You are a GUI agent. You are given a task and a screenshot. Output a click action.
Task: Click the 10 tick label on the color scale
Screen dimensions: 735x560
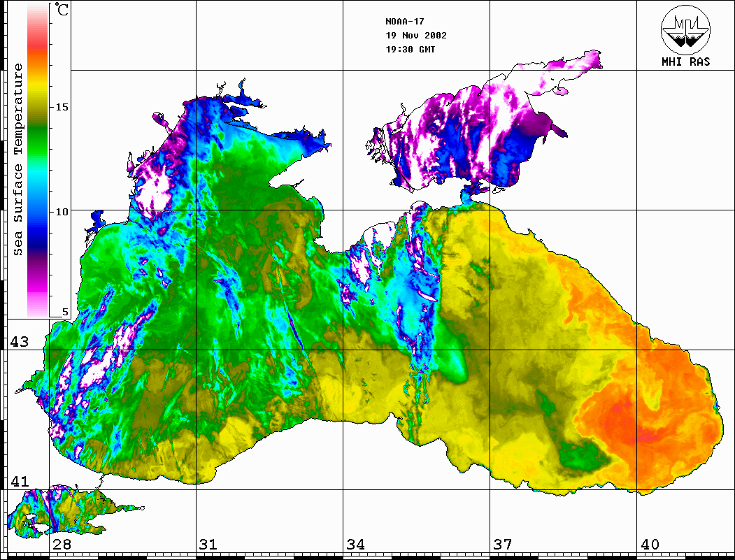pos(62,212)
